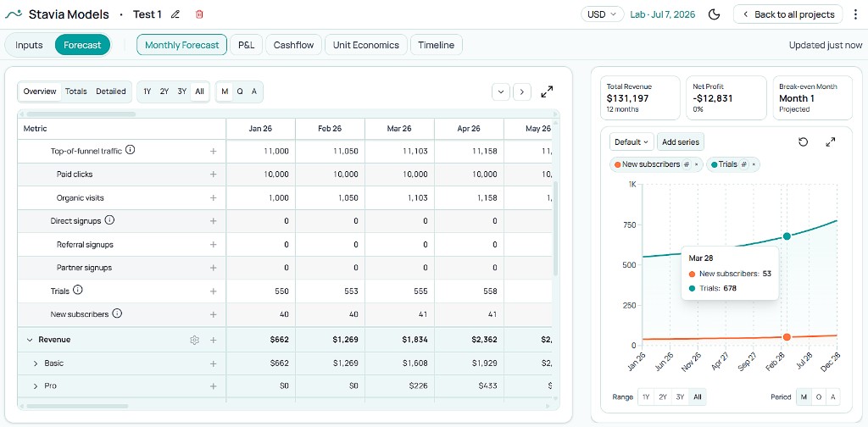The height and width of the screenshot is (427, 868).
Task: Click plus icon on Basic row
Action: point(213,364)
